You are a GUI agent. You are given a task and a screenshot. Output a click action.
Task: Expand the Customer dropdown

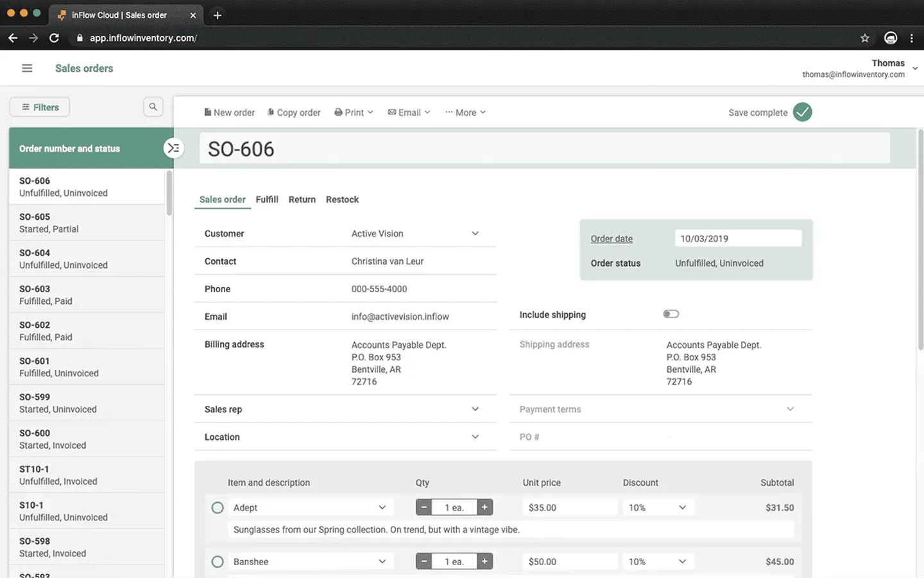(475, 233)
